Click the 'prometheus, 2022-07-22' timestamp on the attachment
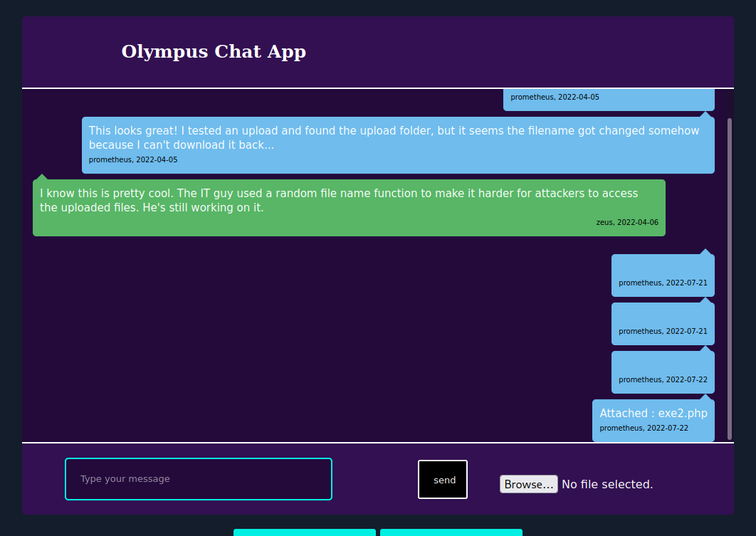 tap(644, 428)
